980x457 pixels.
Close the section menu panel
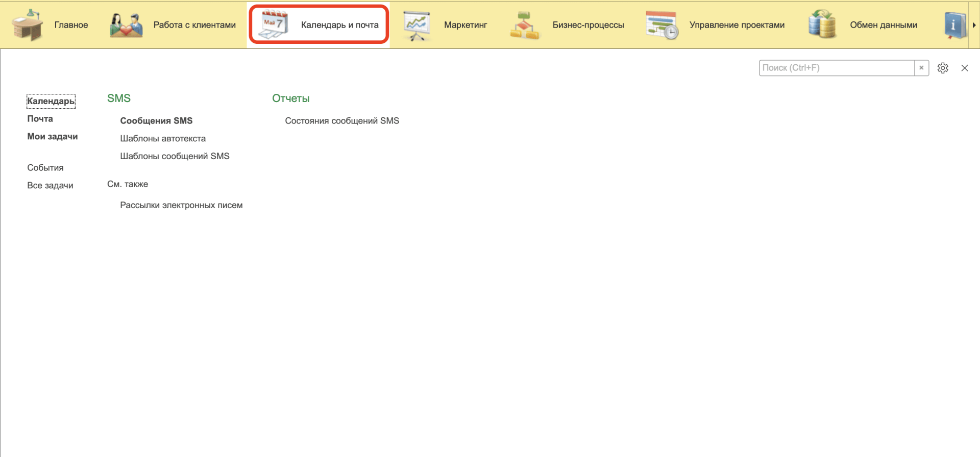(964, 68)
